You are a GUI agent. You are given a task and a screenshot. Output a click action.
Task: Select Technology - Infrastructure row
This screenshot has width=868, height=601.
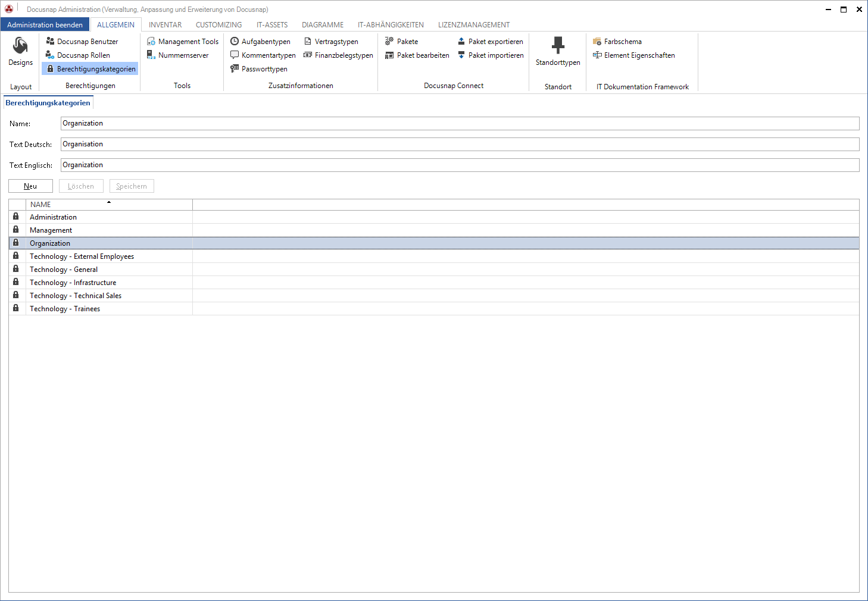pyautogui.click(x=434, y=283)
